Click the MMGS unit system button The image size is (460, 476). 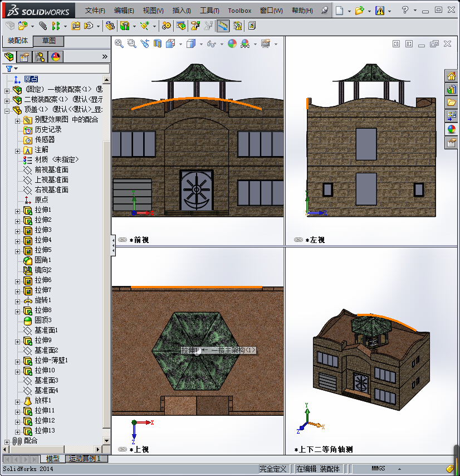(x=378, y=468)
